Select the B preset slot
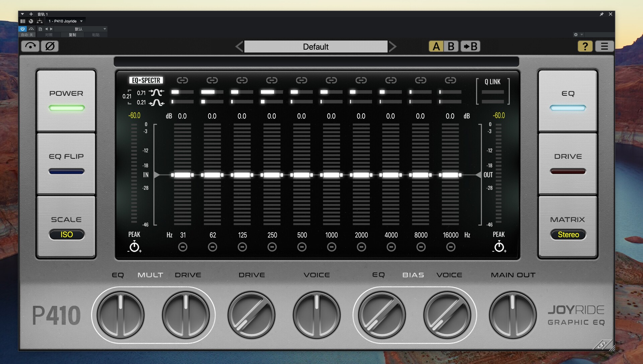Screen dimensions: 643x364 (451, 46)
